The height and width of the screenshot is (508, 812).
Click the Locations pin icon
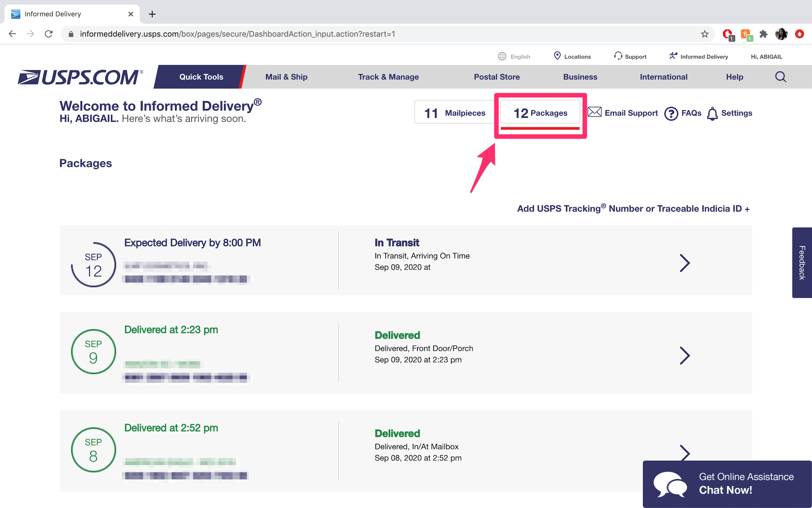click(557, 56)
